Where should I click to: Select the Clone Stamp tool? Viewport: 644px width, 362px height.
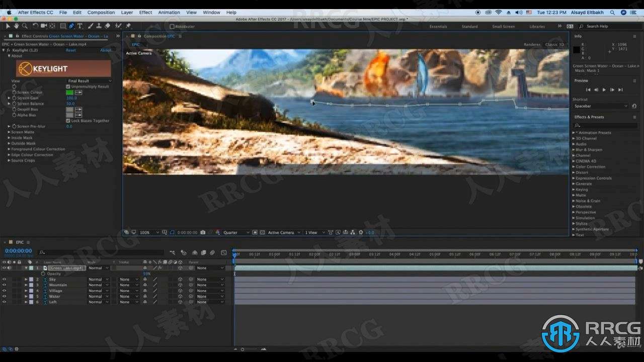pos(99,26)
